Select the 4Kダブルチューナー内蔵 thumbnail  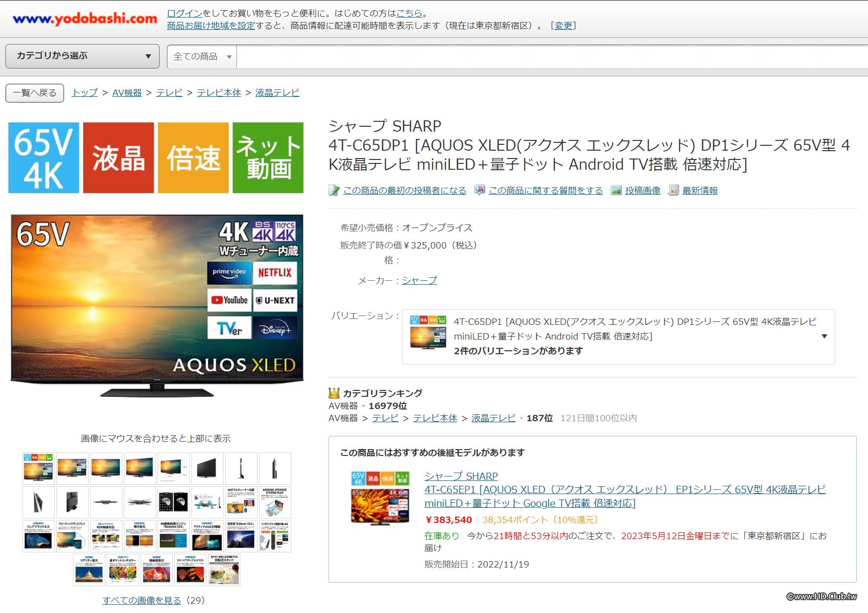pyautogui.click(x=241, y=502)
